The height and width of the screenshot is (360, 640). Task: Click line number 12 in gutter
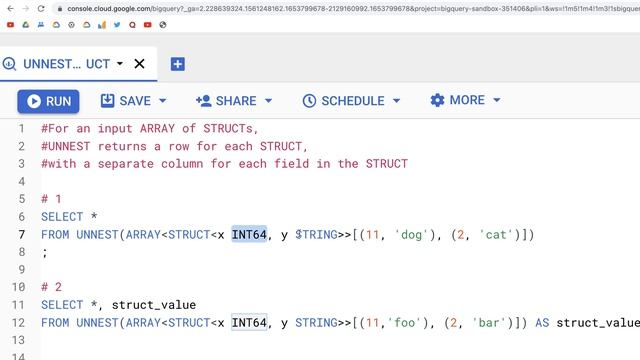pos(18,323)
